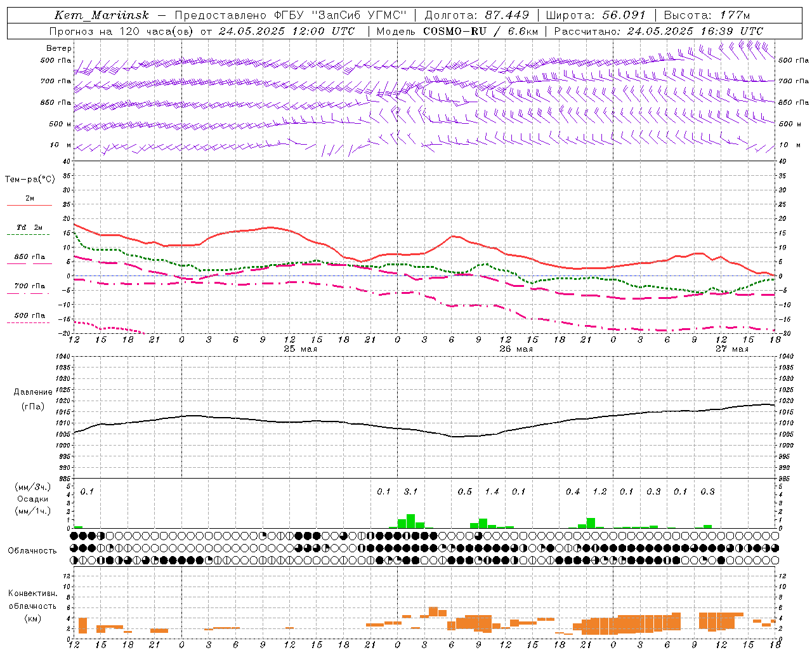Click '850 гПа' in the temperature legend
812x650 pixels.
point(30,257)
